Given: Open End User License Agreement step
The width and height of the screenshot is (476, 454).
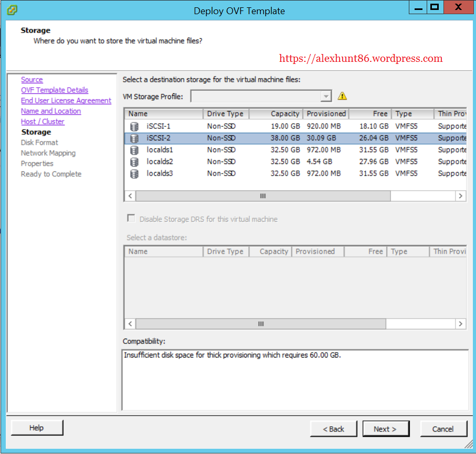Looking at the screenshot, I should [x=66, y=101].
